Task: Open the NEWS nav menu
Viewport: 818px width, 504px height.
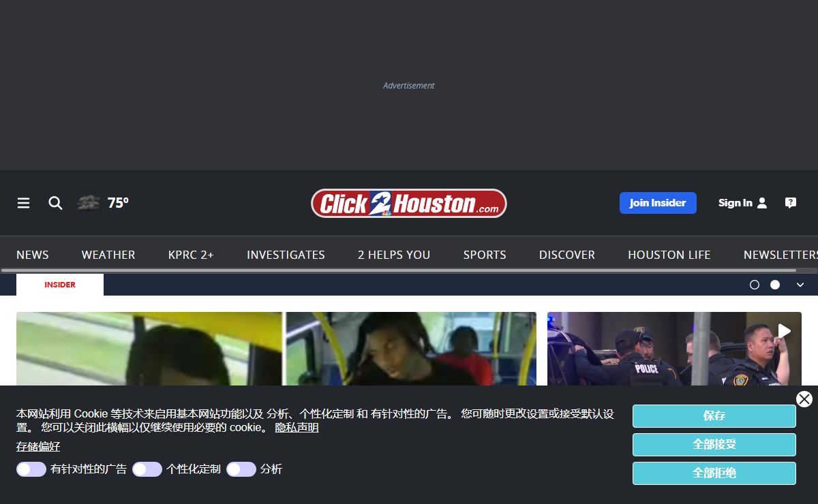Action: pyautogui.click(x=33, y=255)
